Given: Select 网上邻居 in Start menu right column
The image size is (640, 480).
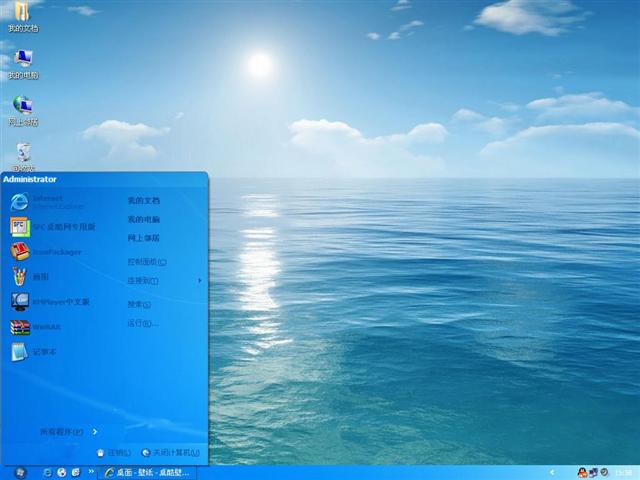Looking at the screenshot, I should [x=144, y=238].
